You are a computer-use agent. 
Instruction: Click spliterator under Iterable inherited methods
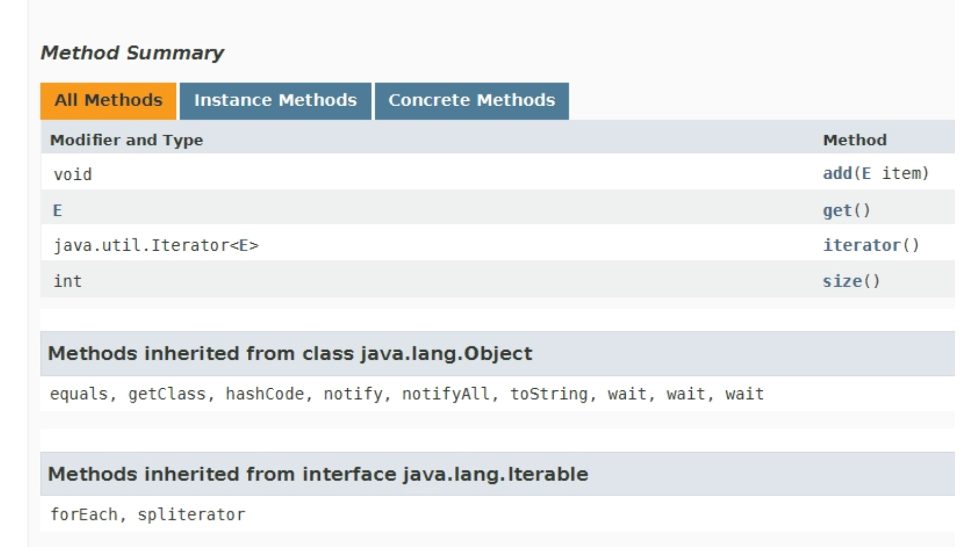click(x=191, y=515)
